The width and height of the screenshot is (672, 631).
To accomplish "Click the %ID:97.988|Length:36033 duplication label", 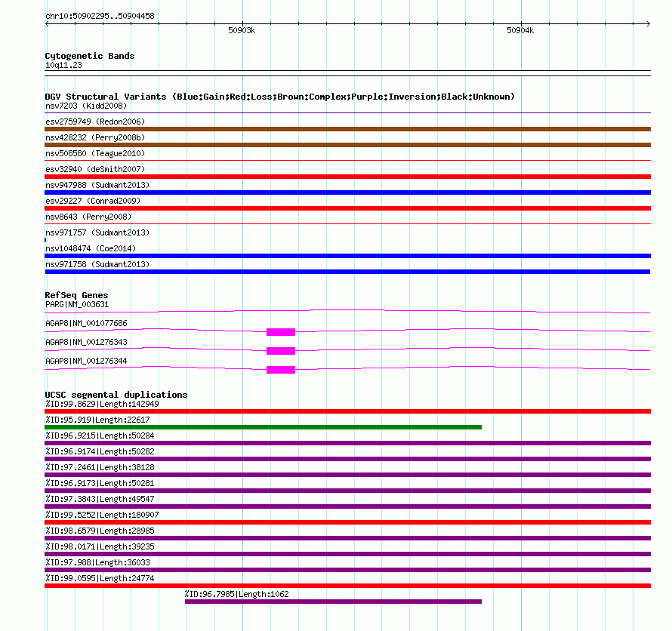I will [97, 562].
